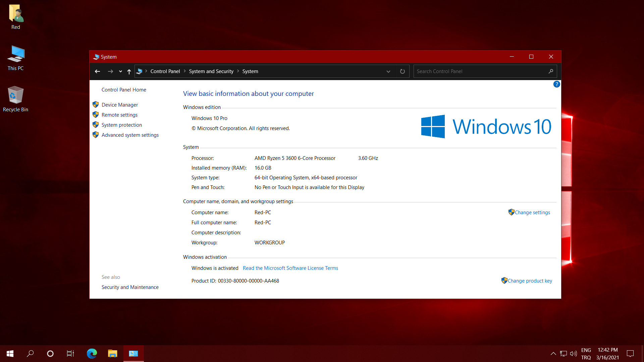Open Advanced system settings

[x=130, y=135]
